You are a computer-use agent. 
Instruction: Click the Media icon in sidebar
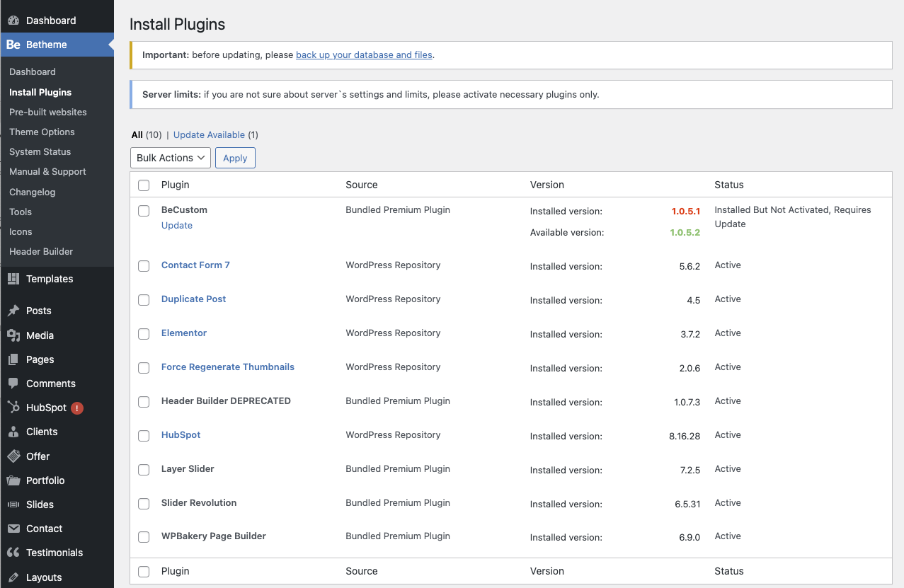13,335
